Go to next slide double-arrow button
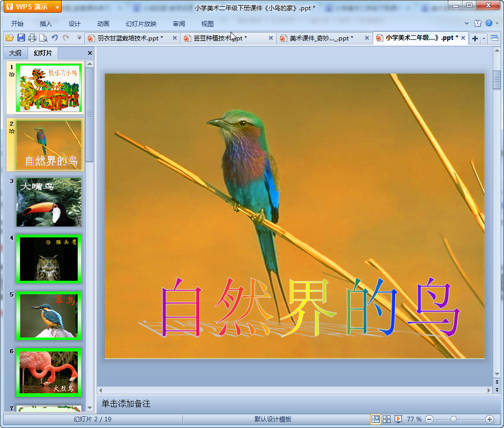 (497, 390)
